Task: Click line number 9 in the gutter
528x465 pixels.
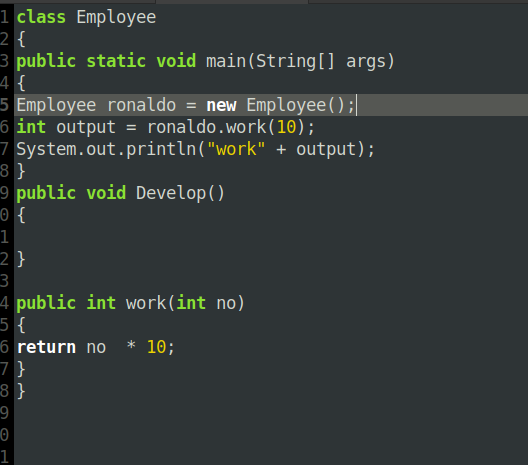Action: click(x=4, y=193)
